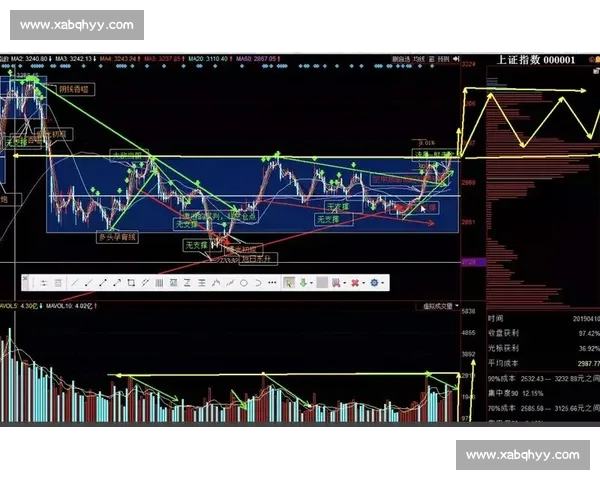Select the rectangle drawing tool
Image resolution: width=600 pixels, height=480 pixels.
point(131,283)
